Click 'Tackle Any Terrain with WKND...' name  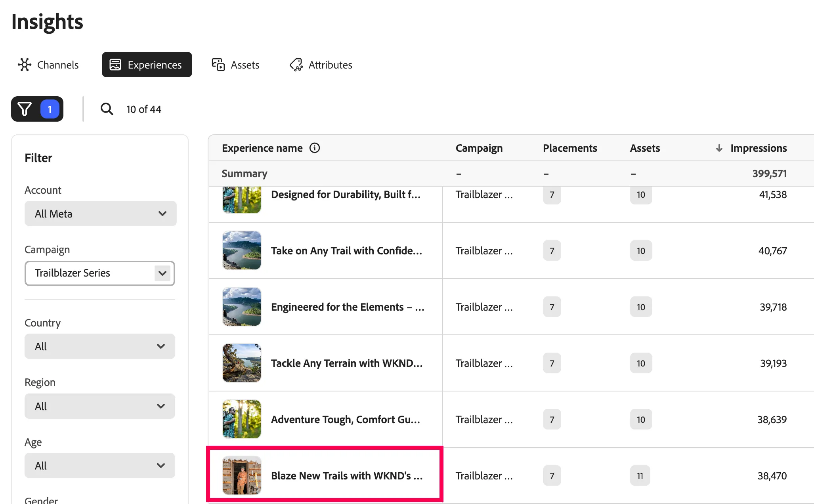(347, 363)
